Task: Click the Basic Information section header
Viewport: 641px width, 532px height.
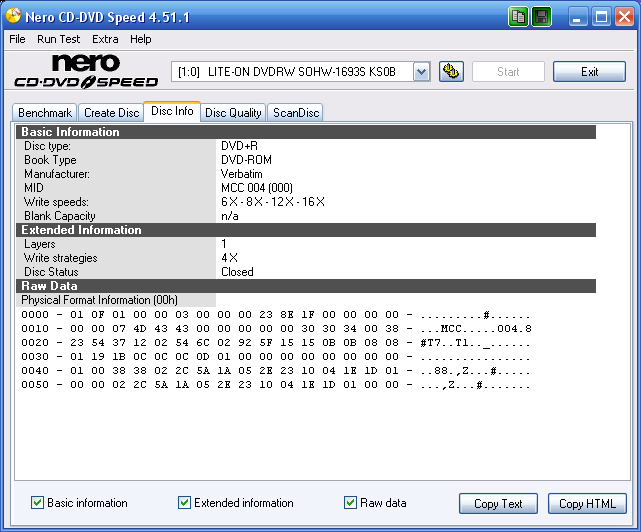Action: (306, 132)
